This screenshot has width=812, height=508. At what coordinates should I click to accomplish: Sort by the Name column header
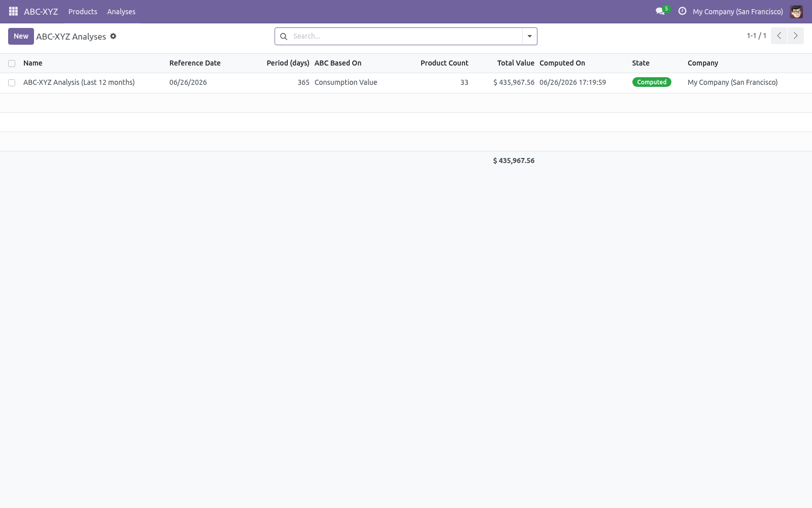pyautogui.click(x=33, y=63)
